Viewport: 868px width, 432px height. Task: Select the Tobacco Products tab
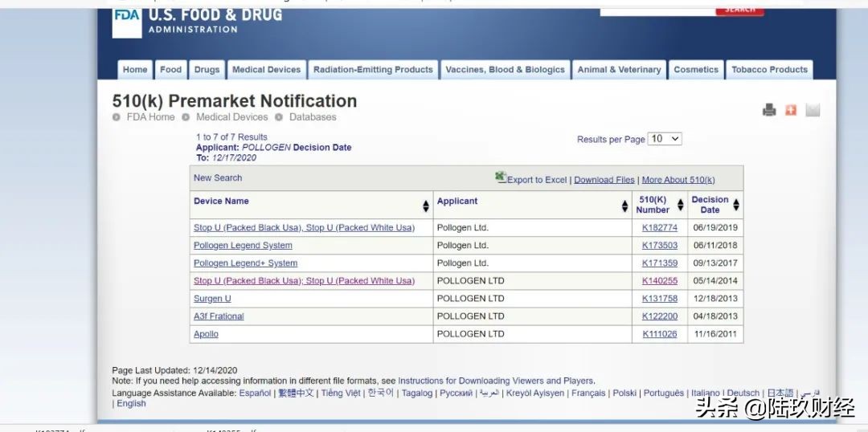click(769, 70)
